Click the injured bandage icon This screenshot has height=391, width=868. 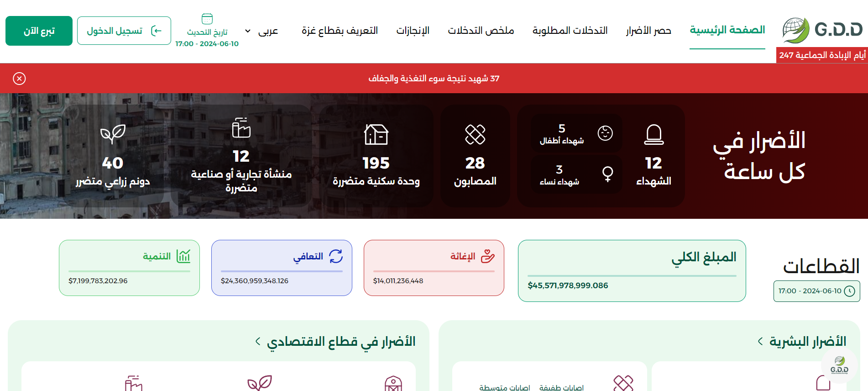coord(475,134)
